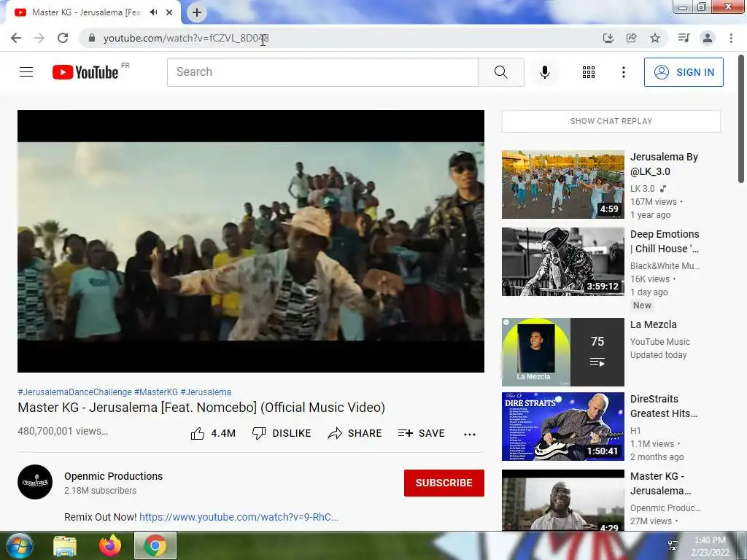Screen dimensions: 747x560
Task: Mute tab via speaker icon on tab
Action: (153, 12)
